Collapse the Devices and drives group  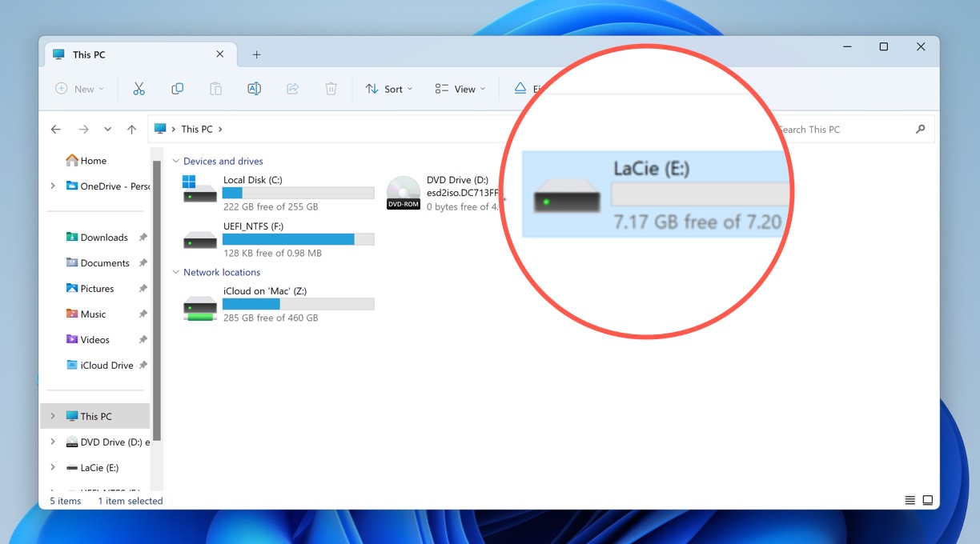click(x=176, y=161)
